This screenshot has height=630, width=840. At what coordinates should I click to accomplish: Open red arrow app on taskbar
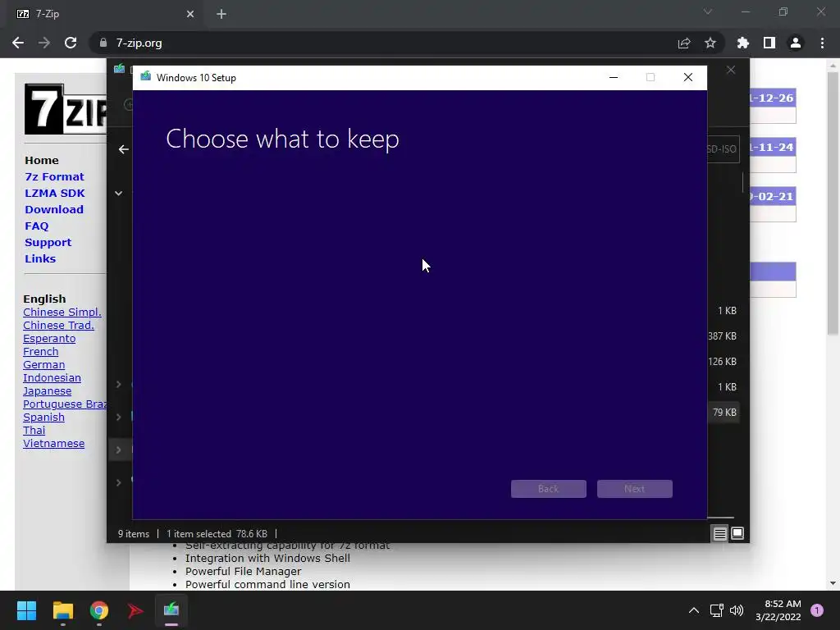point(135,610)
